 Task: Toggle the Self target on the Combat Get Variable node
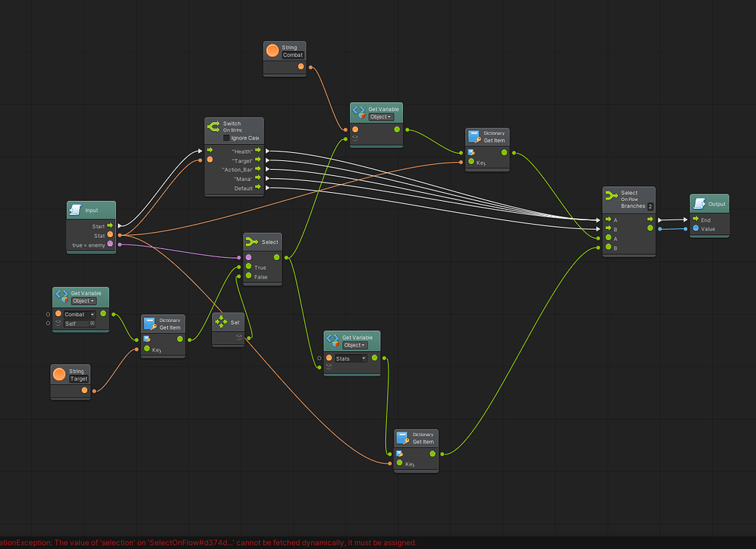(92, 323)
